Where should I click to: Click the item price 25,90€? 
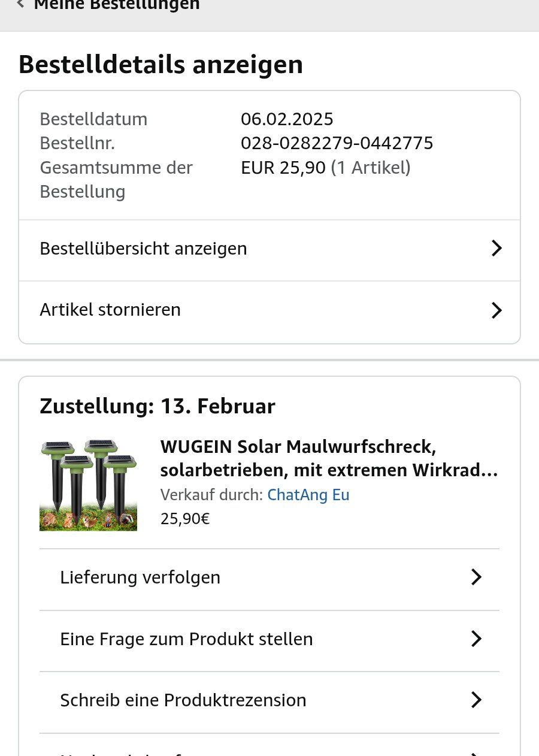185,518
